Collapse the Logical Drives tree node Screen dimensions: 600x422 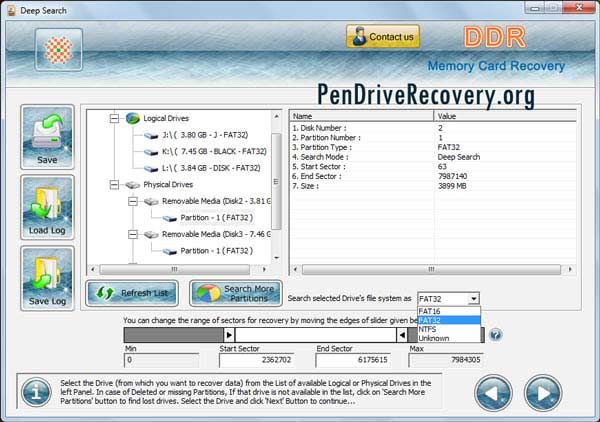pyautogui.click(x=114, y=118)
